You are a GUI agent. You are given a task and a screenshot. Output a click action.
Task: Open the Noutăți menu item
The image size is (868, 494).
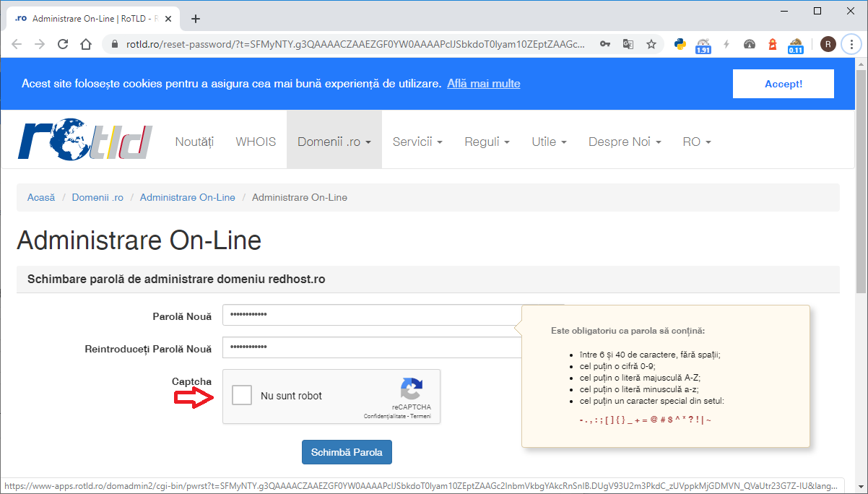click(194, 142)
